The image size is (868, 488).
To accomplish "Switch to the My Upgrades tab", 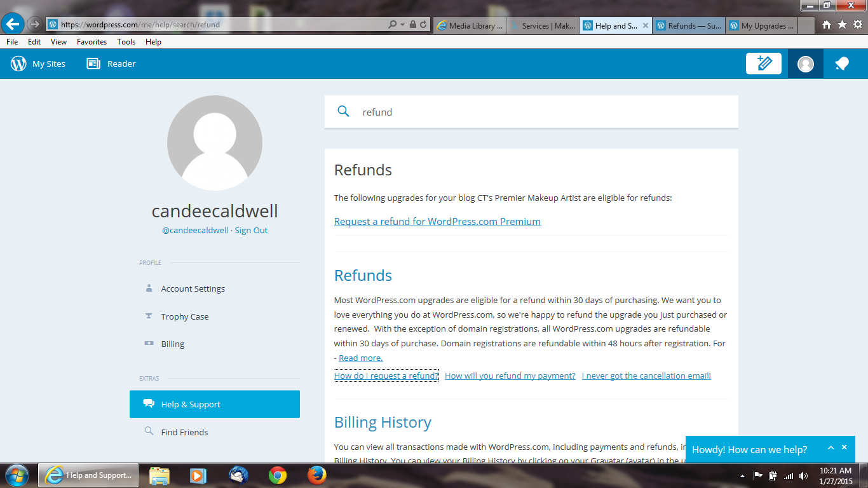I will point(761,26).
